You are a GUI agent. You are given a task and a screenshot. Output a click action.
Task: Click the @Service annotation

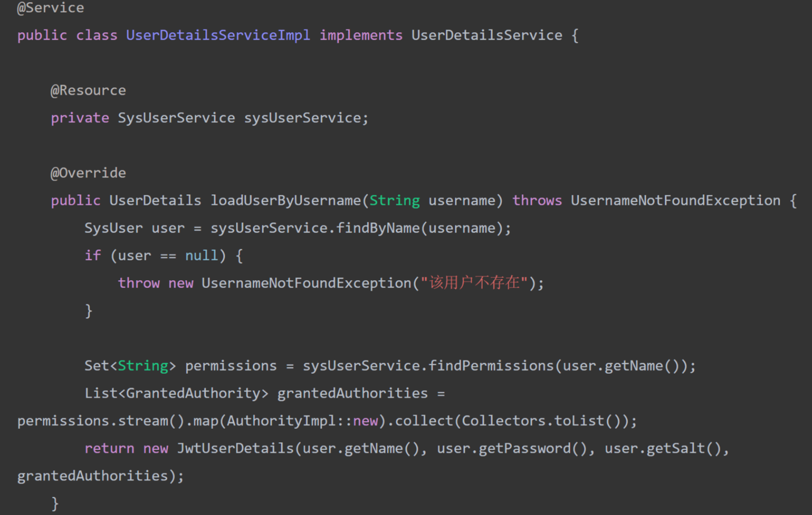(50, 8)
